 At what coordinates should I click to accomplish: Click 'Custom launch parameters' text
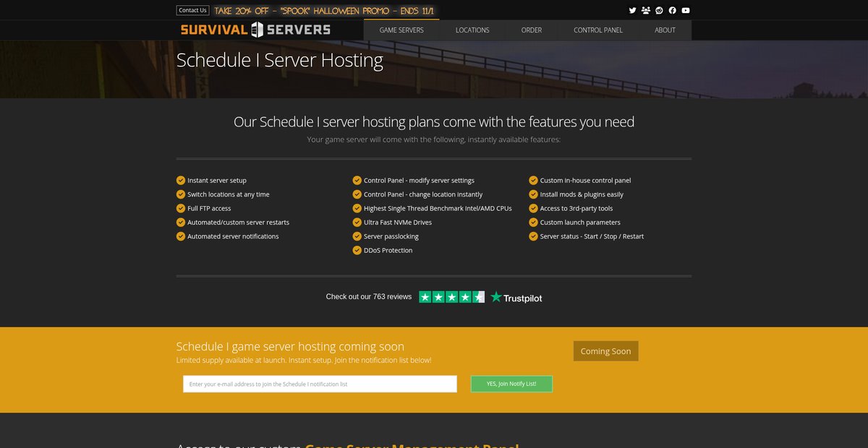[580, 223]
